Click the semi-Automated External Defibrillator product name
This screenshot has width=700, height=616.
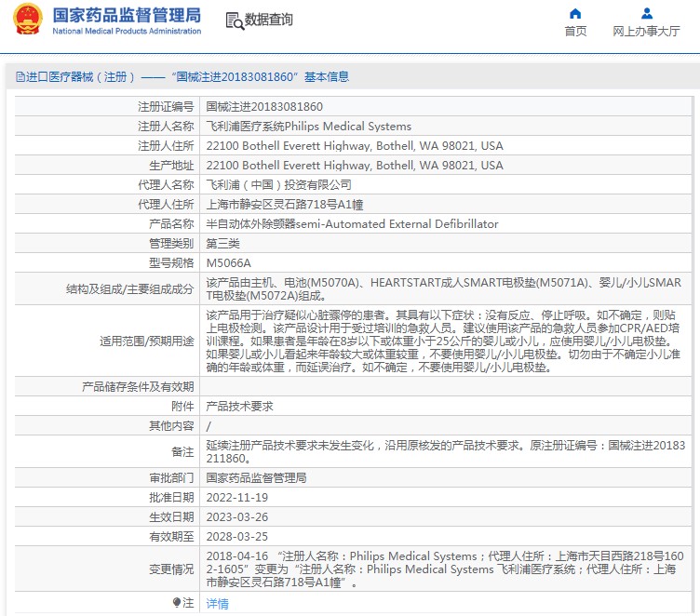(x=352, y=224)
